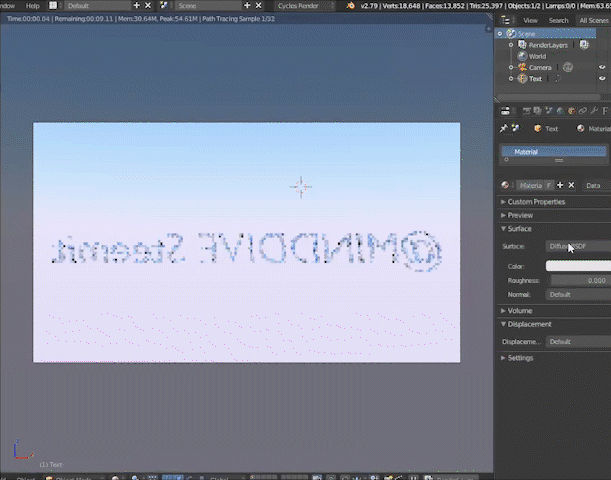Click the material Color swatch

(x=577, y=266)
